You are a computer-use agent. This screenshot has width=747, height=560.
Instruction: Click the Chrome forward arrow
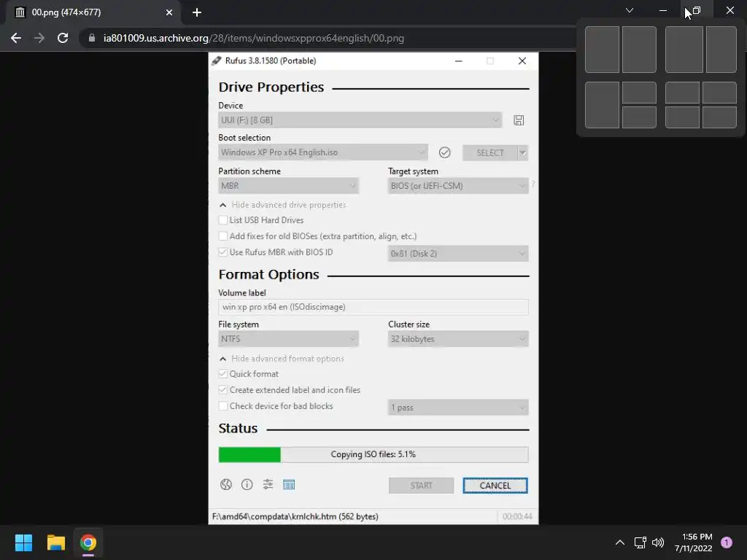point(39,38)
